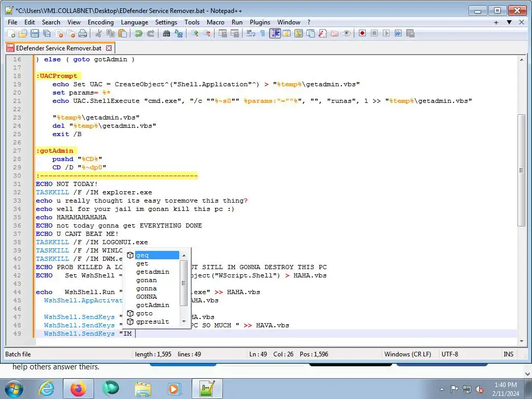Choose 'geq' autocomplete suggestion
The height and width of the screenshot is (399, 532).
point(157,255)
